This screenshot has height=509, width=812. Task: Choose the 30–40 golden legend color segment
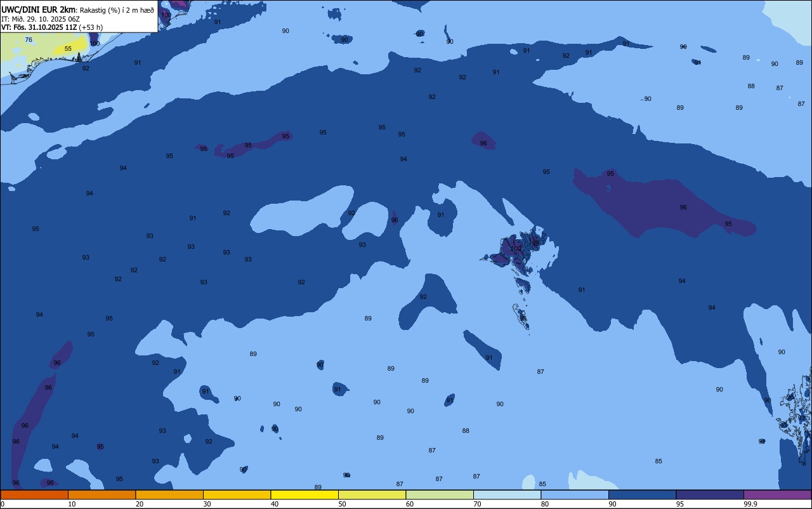237,494
